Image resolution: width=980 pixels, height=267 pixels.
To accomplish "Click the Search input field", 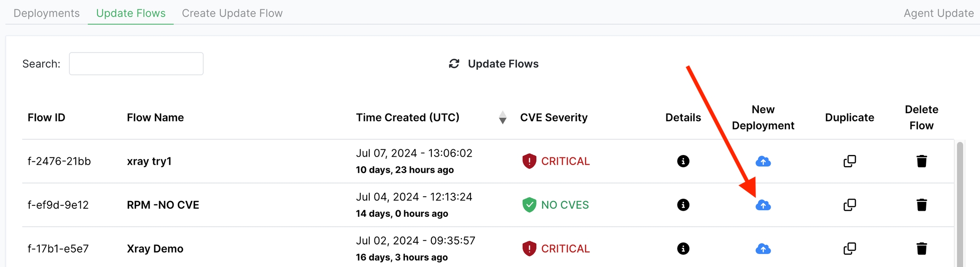I will (136, 64).
